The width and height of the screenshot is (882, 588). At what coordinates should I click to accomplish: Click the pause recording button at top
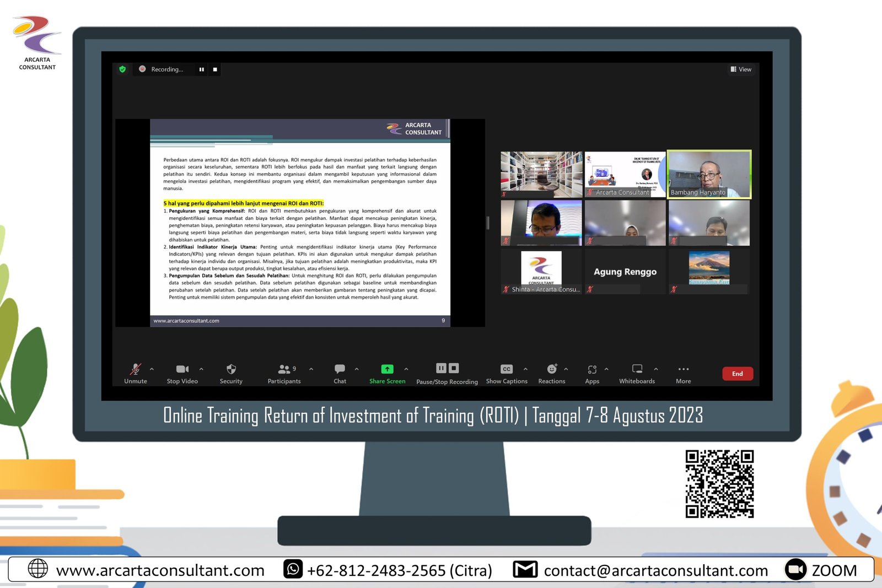202,69
